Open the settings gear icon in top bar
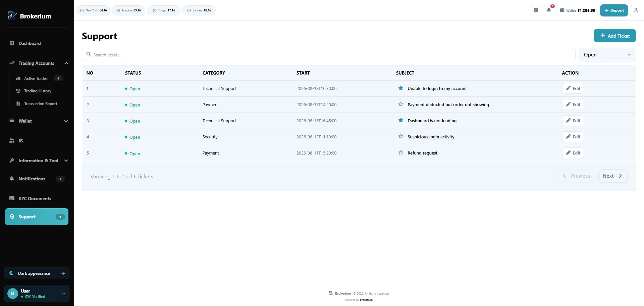The image size is (644, 306). coord(536,10)
